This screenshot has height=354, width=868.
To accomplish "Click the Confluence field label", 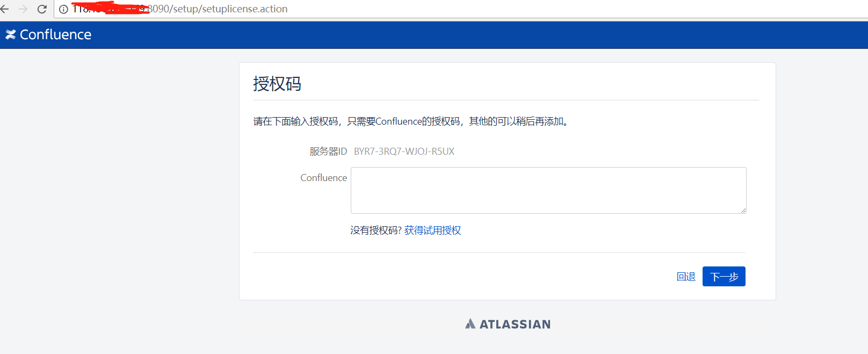I will click(323, 178).
